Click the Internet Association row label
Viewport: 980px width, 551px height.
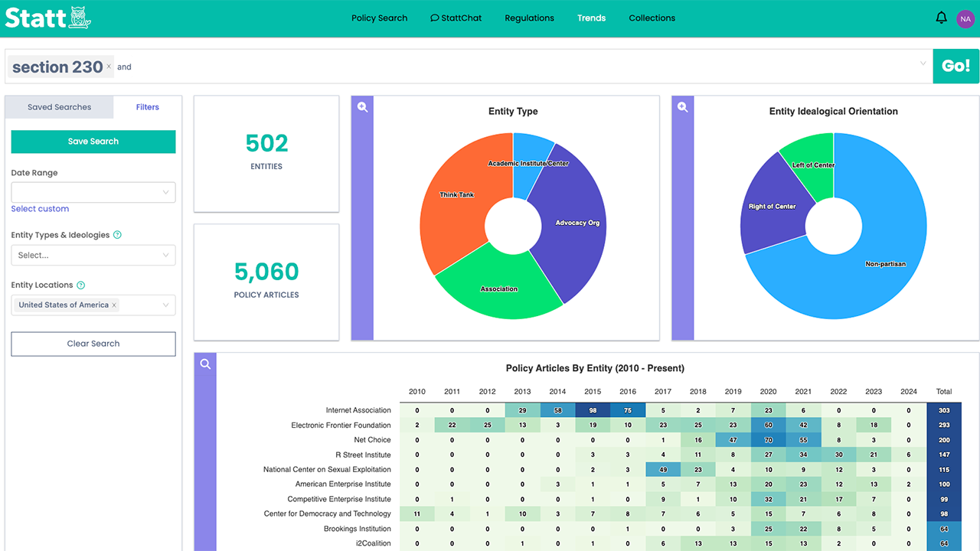coord(358,411)
